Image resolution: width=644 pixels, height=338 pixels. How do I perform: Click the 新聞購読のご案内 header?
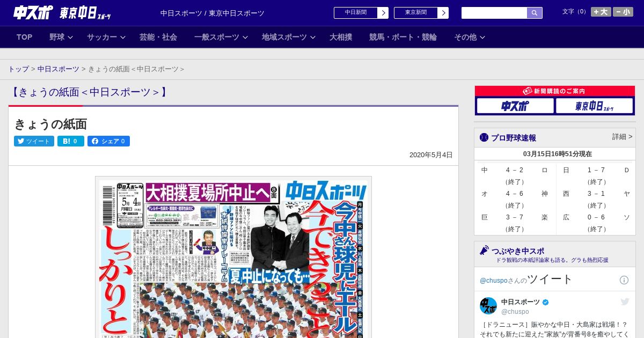click(555, 91)
